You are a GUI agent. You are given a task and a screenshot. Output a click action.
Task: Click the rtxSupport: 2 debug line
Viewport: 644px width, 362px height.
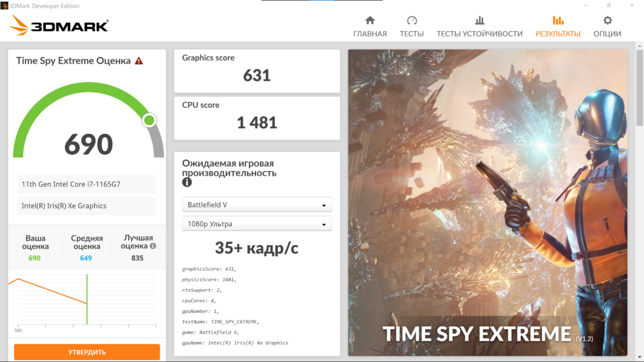(202, 290)
